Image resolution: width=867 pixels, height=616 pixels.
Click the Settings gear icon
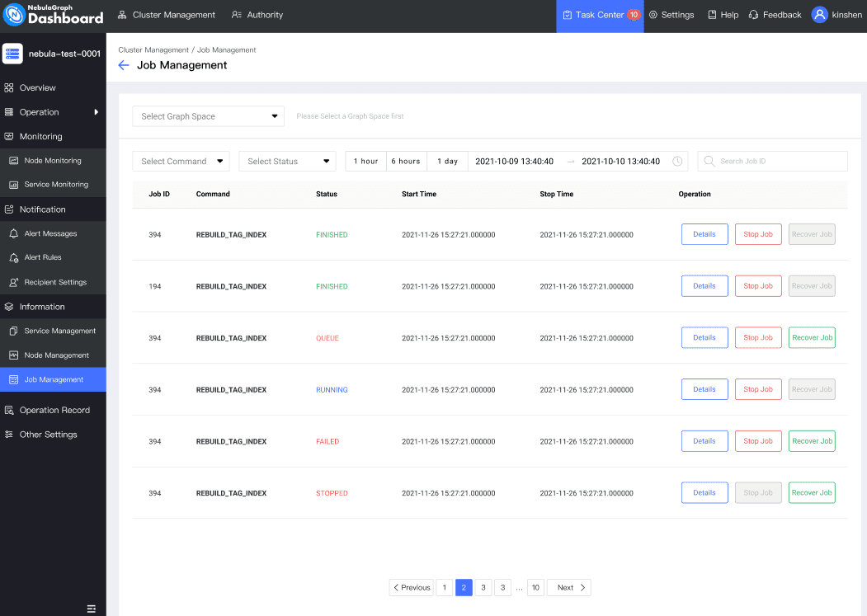pos(653,15)
